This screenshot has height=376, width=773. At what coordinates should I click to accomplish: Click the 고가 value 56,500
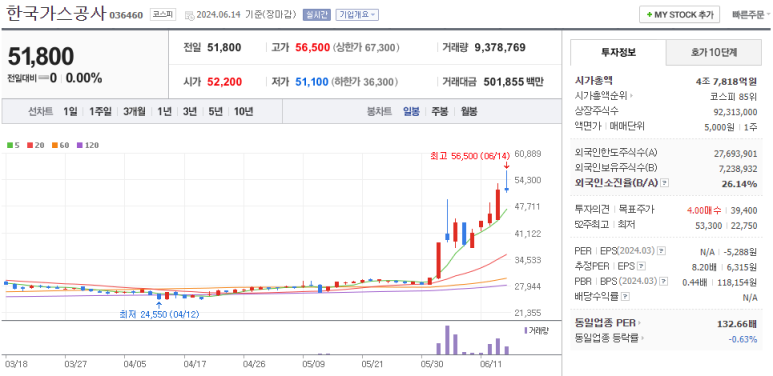tap(313, 48)
